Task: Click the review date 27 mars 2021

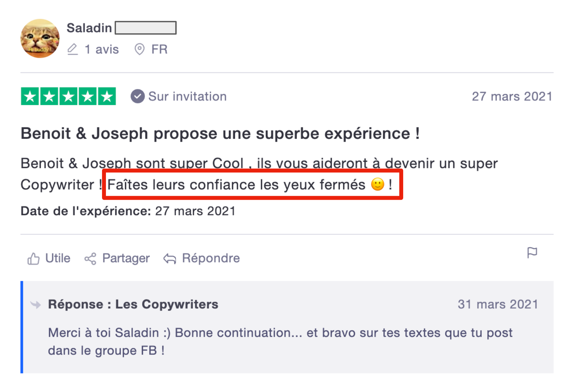Action: point(512,96)
